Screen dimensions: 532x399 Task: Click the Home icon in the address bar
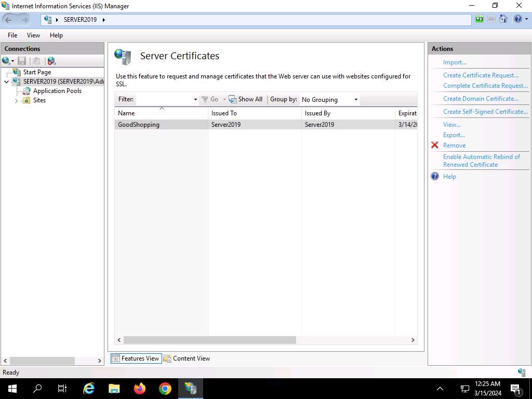[503, 19]
